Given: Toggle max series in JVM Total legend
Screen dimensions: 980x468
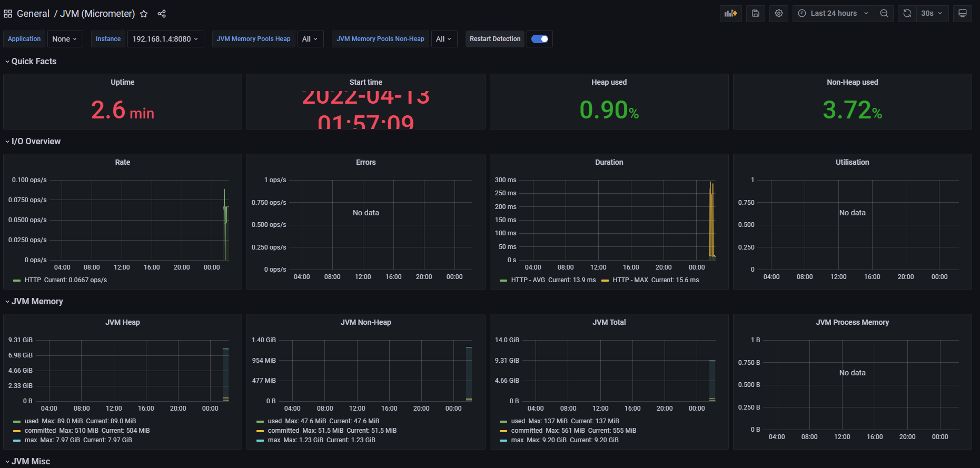Looking at the screenshot, I should click(x=517, y=440).
